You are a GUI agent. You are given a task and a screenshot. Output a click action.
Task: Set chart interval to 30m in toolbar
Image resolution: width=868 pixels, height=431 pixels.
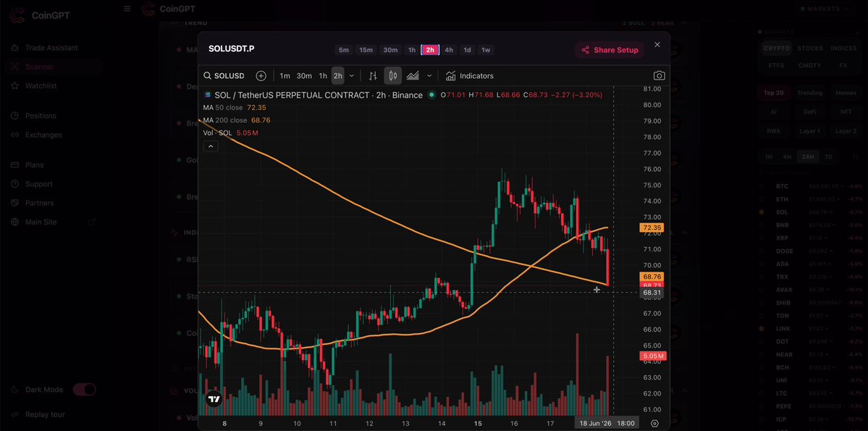click(304, 76)
